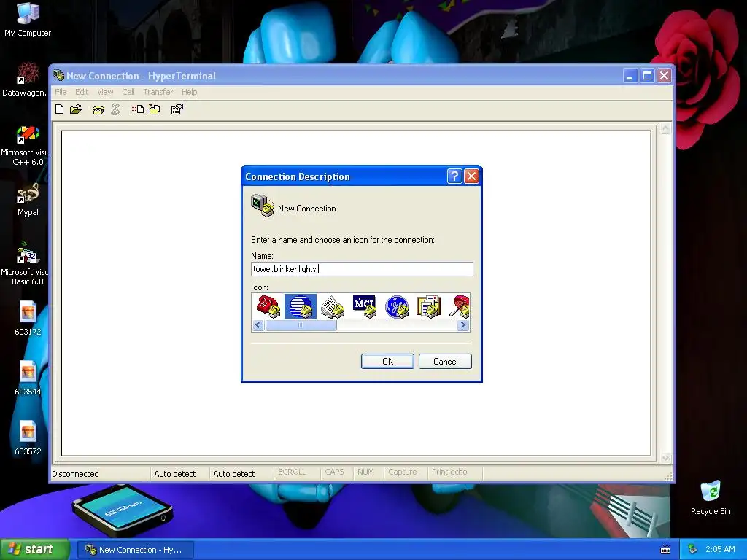
Task: Open Microsoft Visual Basic 6.0 shortcut
Action: click(x=25, y=265)
